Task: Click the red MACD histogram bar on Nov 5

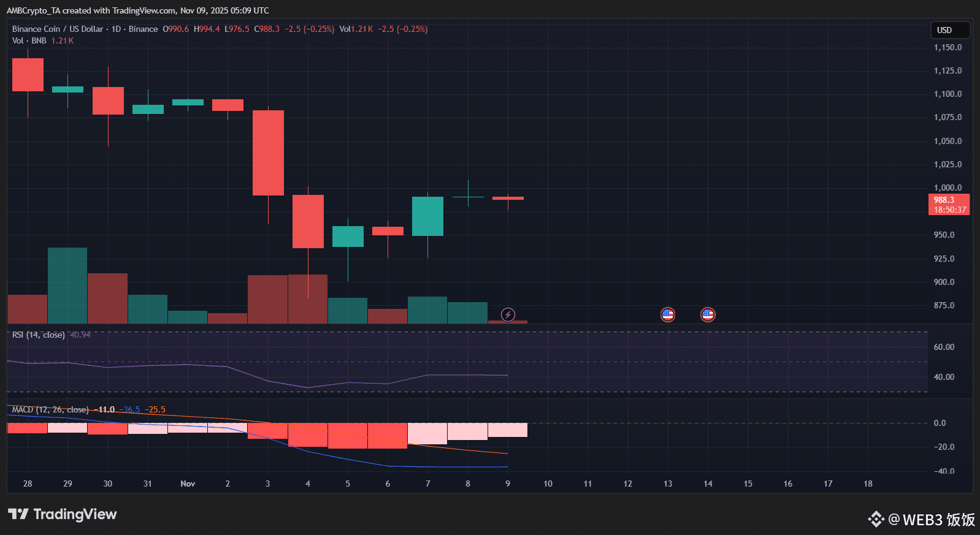Action: [348, 436]
